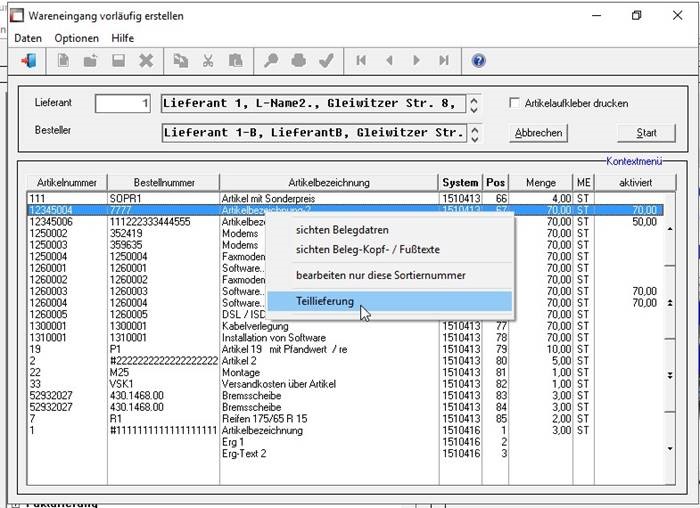Image resolution: width=700 pixels, height=508 pixels.
Task: Enable Artikelaufkleber drucken checkbox
Action: click(x=514, y=103)
